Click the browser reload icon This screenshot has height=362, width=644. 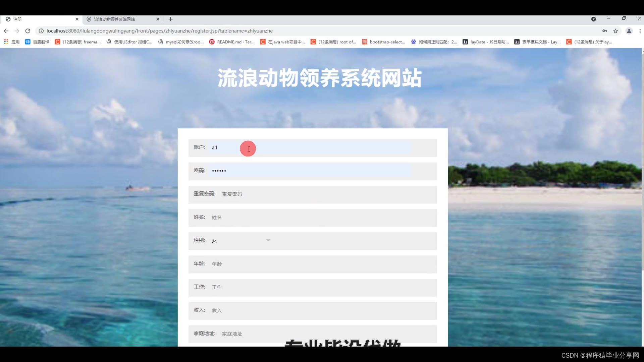click(x=28, y=31)
